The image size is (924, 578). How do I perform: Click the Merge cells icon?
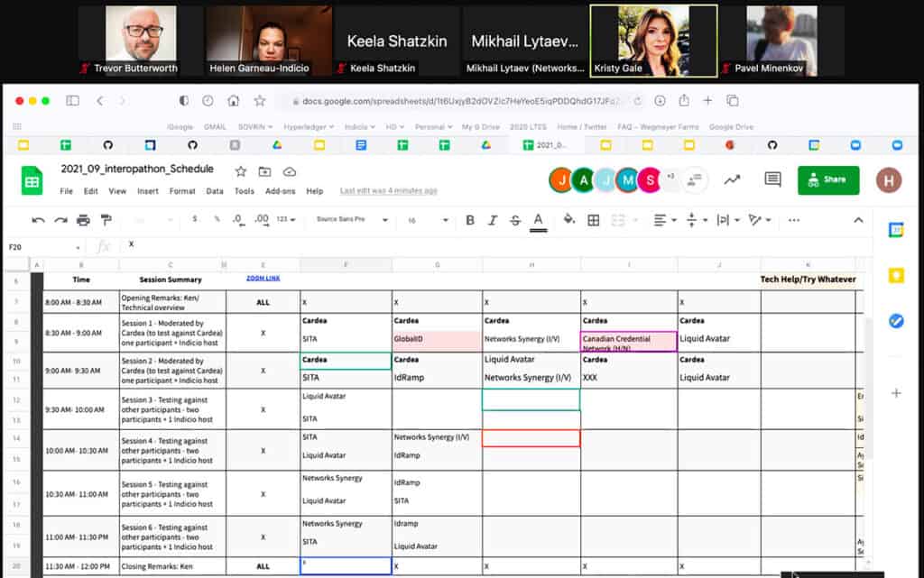[618, 220]
